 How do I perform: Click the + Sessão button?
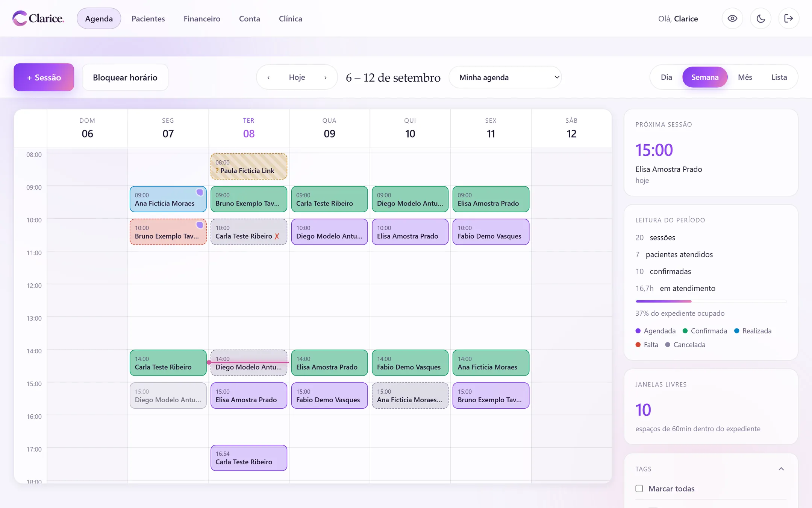pyautogui.click(x=44, y=77)
